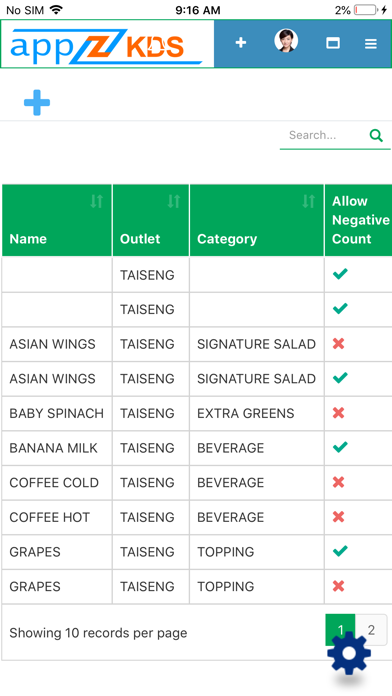392x696 pixels.
Task: Click the Allow Negative Count header
Action: click(360, 220)
